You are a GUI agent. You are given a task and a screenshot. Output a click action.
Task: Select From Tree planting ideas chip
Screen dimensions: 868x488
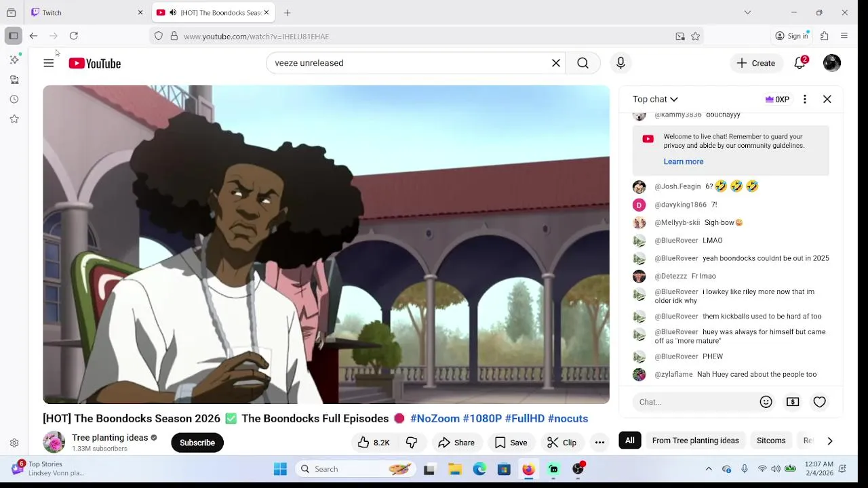(695, 441)
